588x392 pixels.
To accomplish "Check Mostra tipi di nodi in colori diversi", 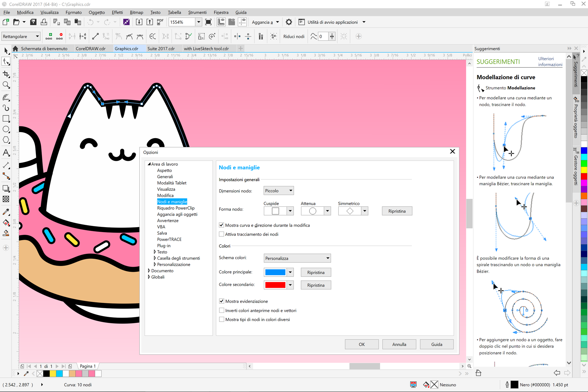I will click(x=222, y=319).
